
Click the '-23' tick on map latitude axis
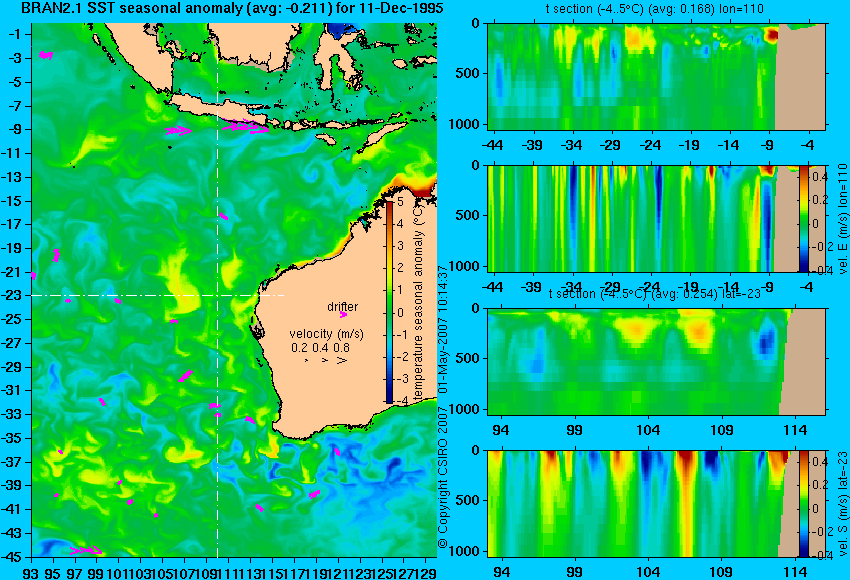15,295
